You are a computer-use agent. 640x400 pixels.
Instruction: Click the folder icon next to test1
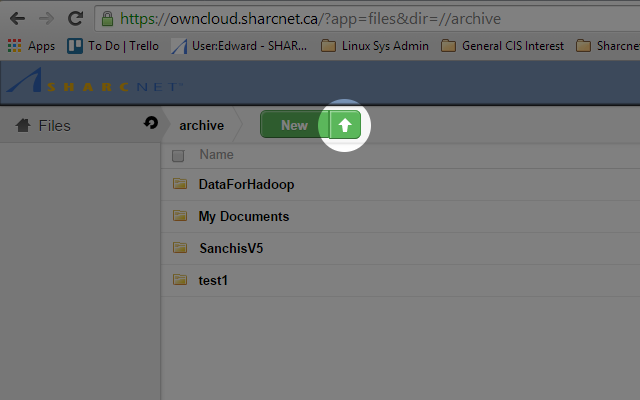click(x=180, y=280)
